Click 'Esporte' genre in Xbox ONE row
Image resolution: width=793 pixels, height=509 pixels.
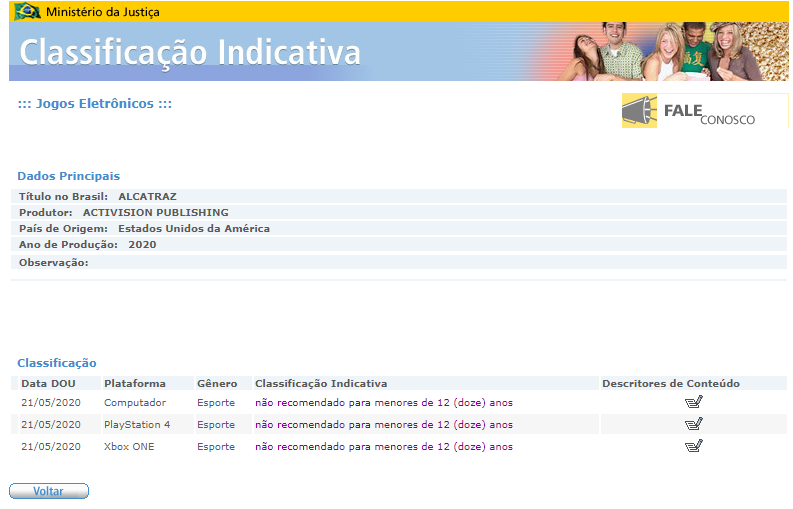[216, 447]
